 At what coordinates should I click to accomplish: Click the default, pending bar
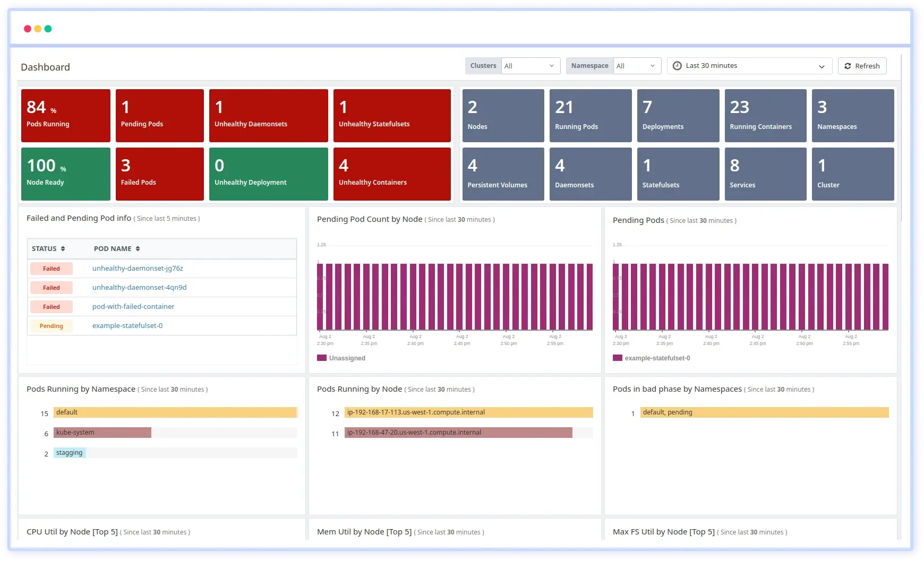(x=765, y=412)
